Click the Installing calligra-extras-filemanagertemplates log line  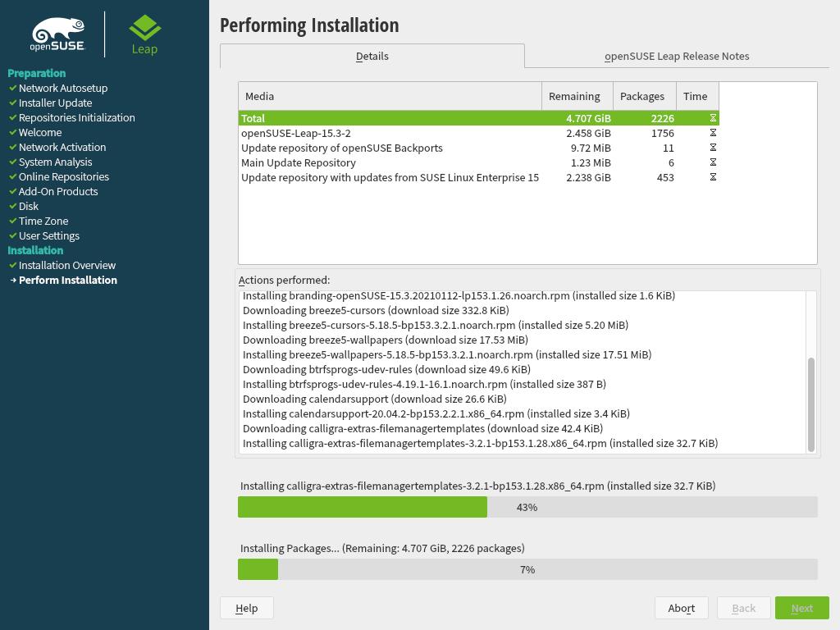[480, 443]
